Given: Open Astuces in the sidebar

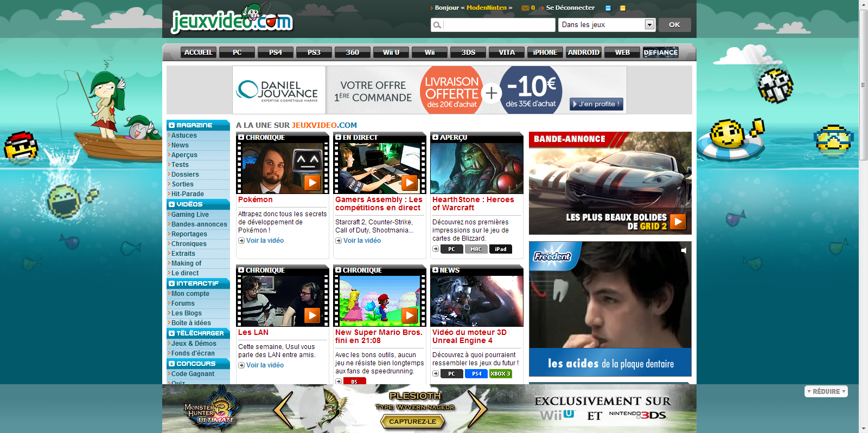Looking at the screenshot, I should 184,135.
